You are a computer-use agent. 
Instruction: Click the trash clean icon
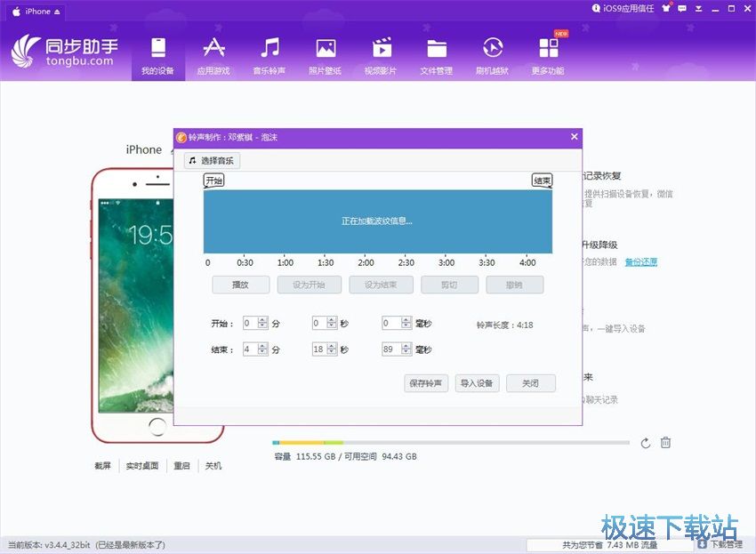click(x=665, y=442)
